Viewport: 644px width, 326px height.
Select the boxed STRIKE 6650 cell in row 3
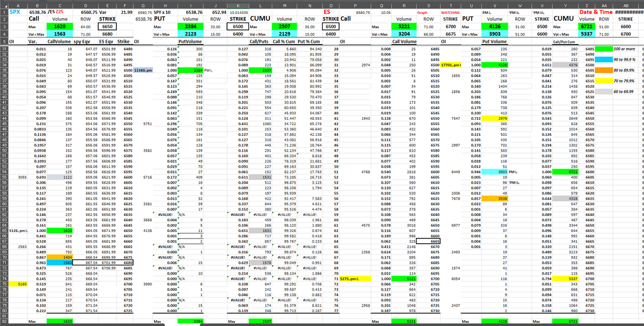tap(107, 26)
